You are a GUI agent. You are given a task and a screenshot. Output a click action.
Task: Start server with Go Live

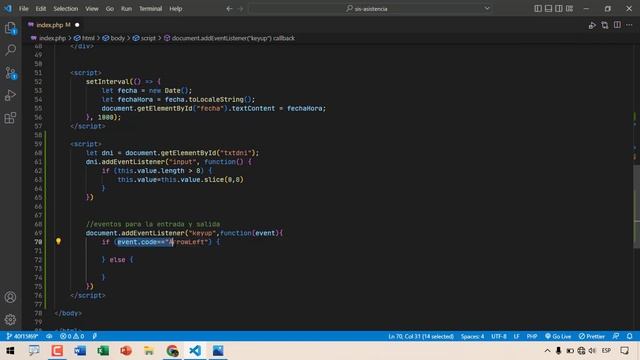pyautogui.click(x=558, y=336)
